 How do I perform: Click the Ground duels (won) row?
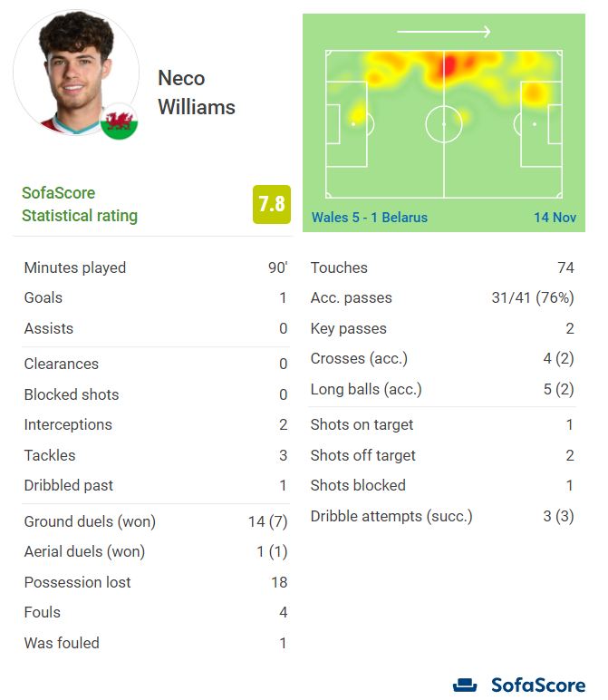pyautogui.click(x=155, y=521)
